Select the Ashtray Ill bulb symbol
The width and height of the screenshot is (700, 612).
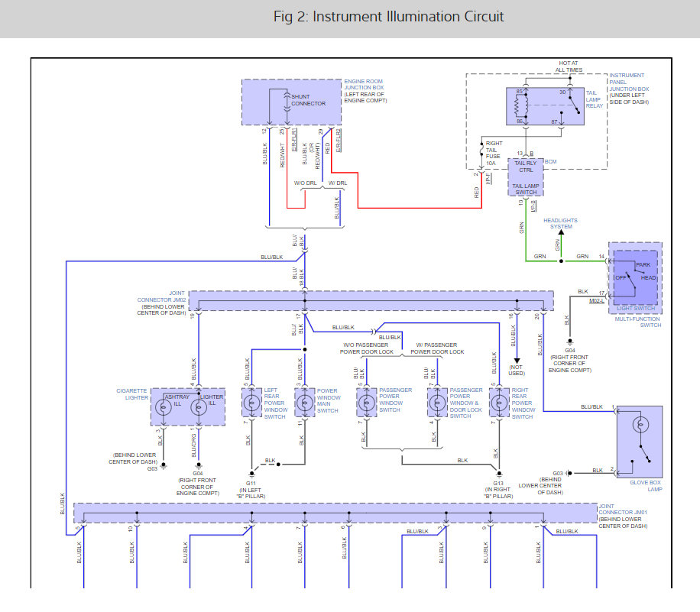click(x=164, y=407)
